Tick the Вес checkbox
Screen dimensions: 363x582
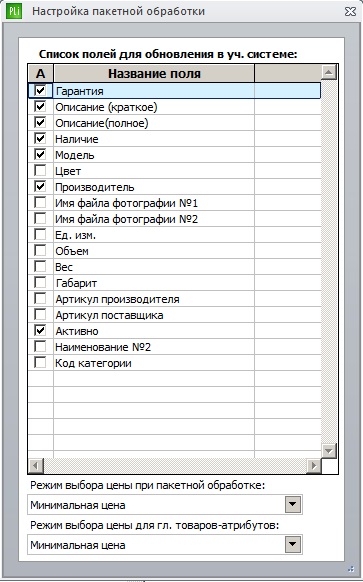pos(40,266)
